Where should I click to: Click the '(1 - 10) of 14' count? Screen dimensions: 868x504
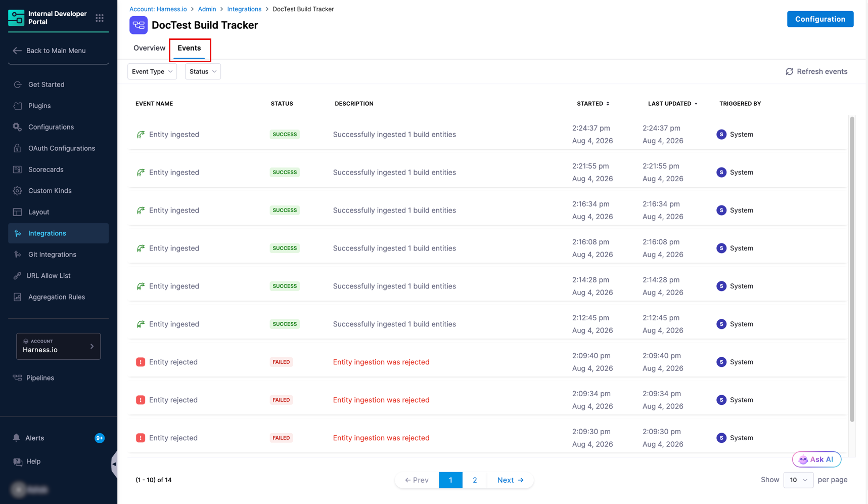(x=154, y=480)
